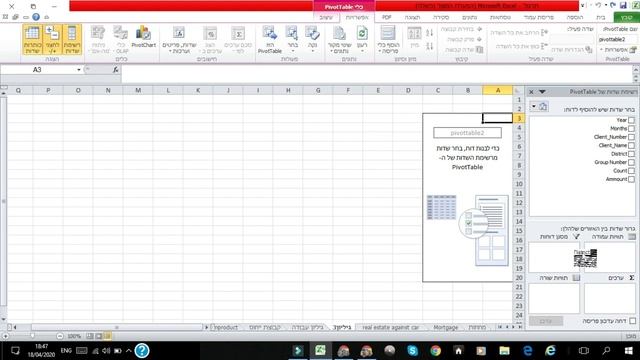This screenshot has width=640, height=360.
Task: Close the PivotTable field list pane
Action: pyautogui.click(x=531, y=92)
